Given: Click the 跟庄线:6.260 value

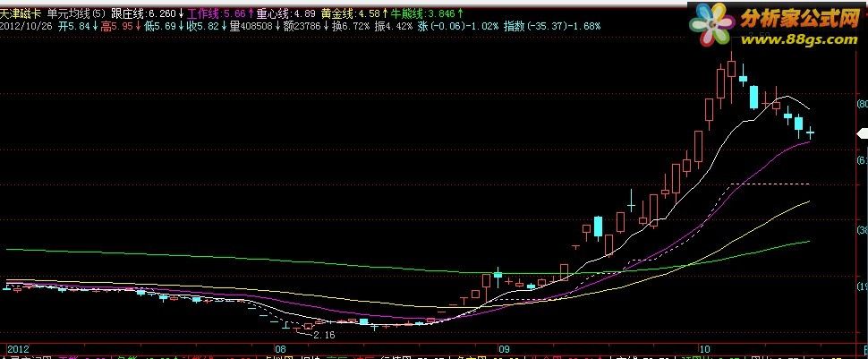Looking at the screenshot, I should [x=144, y=13].
